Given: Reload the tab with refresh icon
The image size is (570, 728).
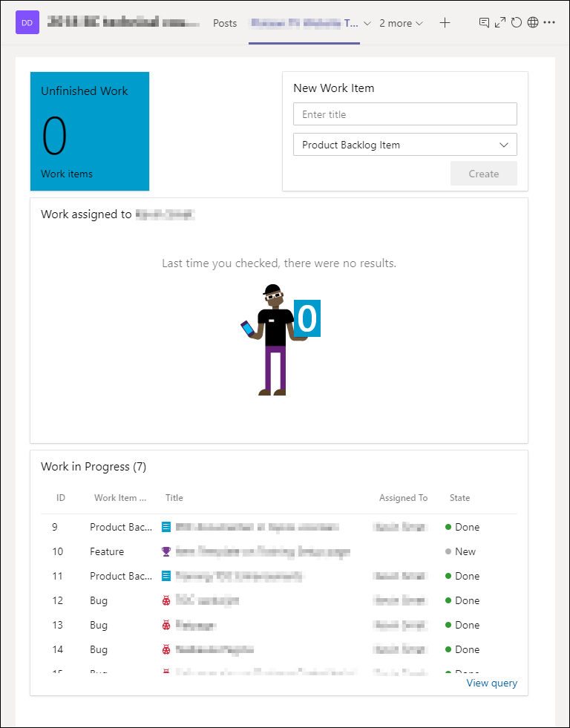Looking at the screenshot, I should pyautogui.click(x=516, y=22).
